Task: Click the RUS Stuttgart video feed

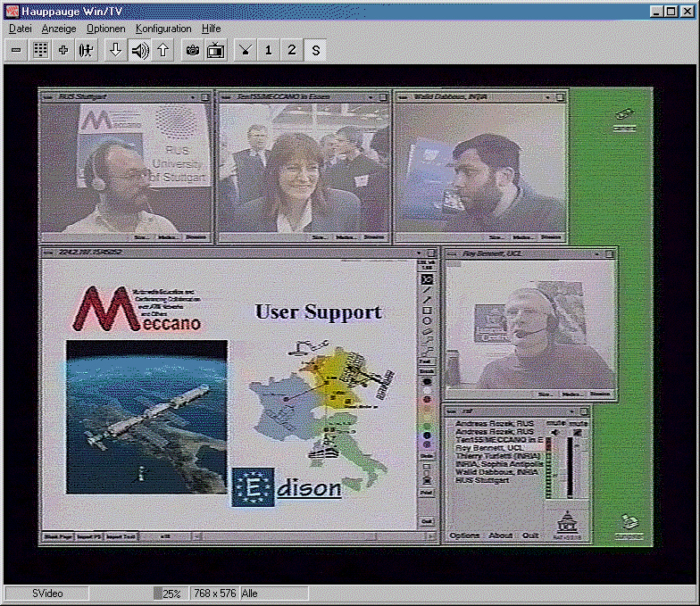Action: click(125, 168)
